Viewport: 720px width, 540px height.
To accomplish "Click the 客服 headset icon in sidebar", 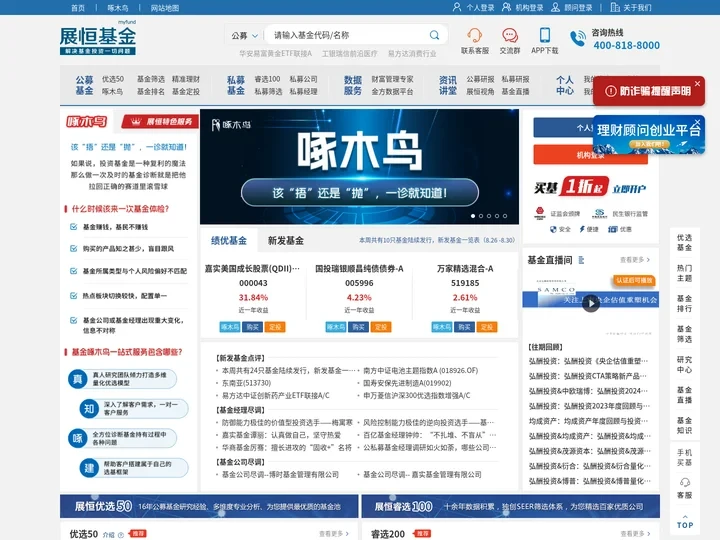I will 685,483.
